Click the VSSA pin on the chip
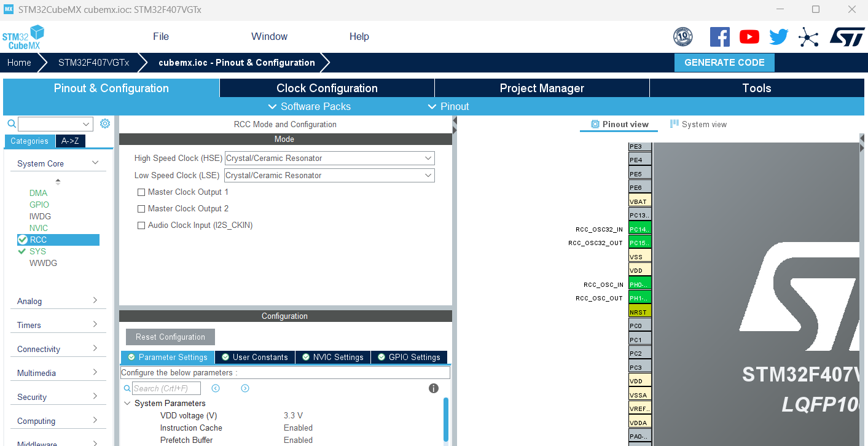 [639, 395]
